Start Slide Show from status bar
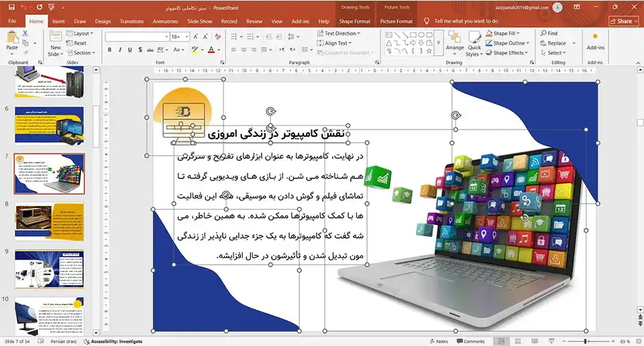644x346 pixels. 551,341
